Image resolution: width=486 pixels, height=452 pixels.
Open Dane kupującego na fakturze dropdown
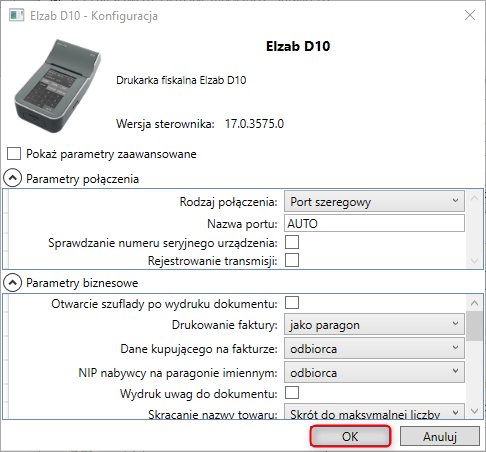[374, 348]
